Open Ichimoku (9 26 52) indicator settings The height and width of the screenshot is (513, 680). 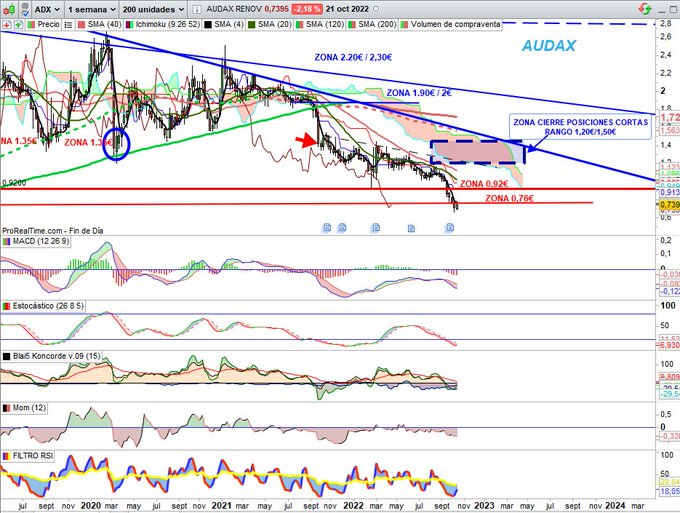pos(168,25)
